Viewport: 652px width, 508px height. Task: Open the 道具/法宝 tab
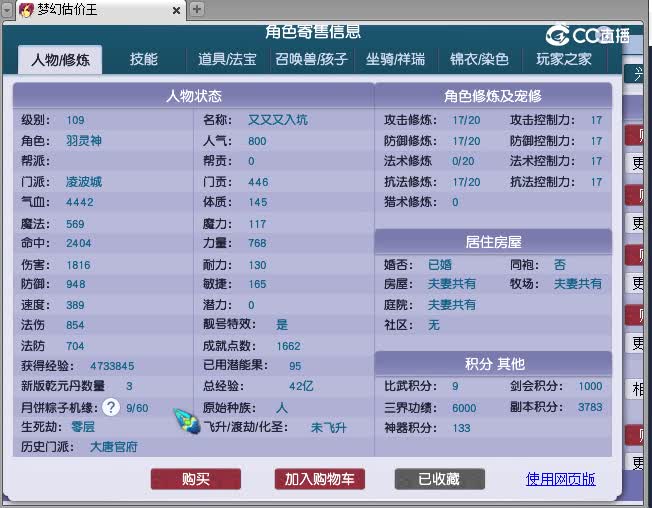coord(227,59)
